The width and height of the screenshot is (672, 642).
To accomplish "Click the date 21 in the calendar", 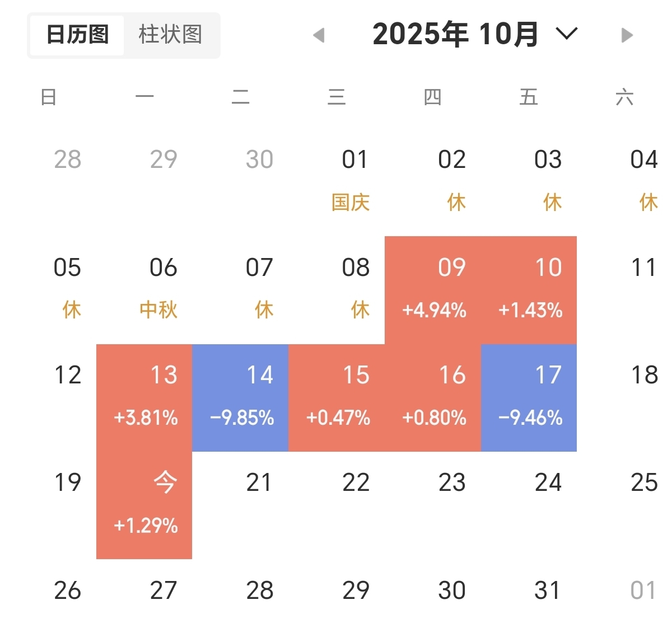I will point(259,482).
